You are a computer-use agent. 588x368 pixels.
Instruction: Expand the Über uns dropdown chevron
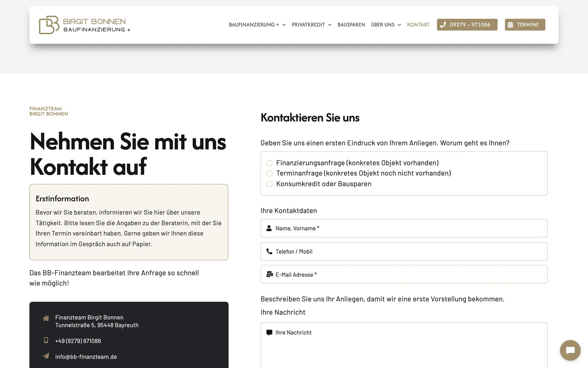pos(399,25)
